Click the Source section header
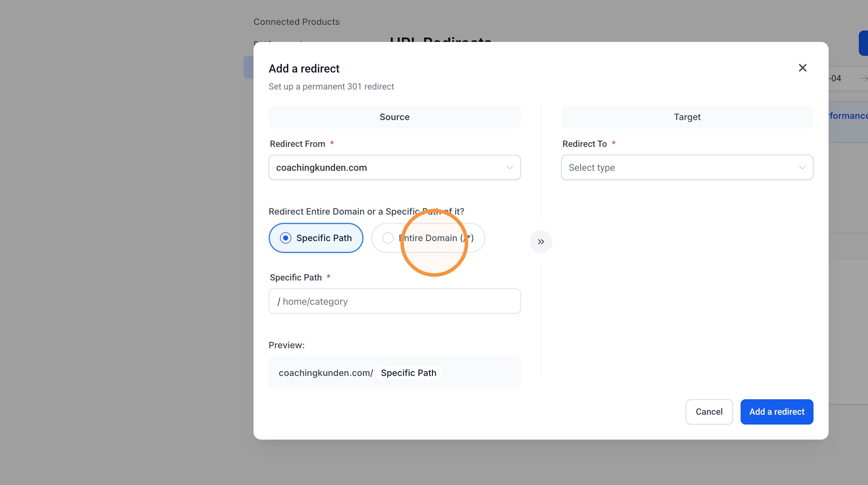The width and height of the screenshot is (868, 485). [394, 117]
